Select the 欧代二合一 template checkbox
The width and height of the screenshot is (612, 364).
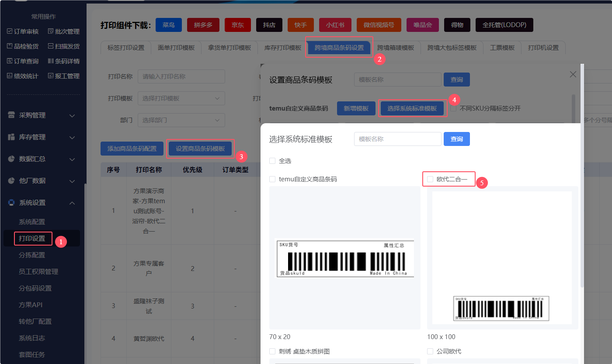pyautogui.click(x=430, y=179)
